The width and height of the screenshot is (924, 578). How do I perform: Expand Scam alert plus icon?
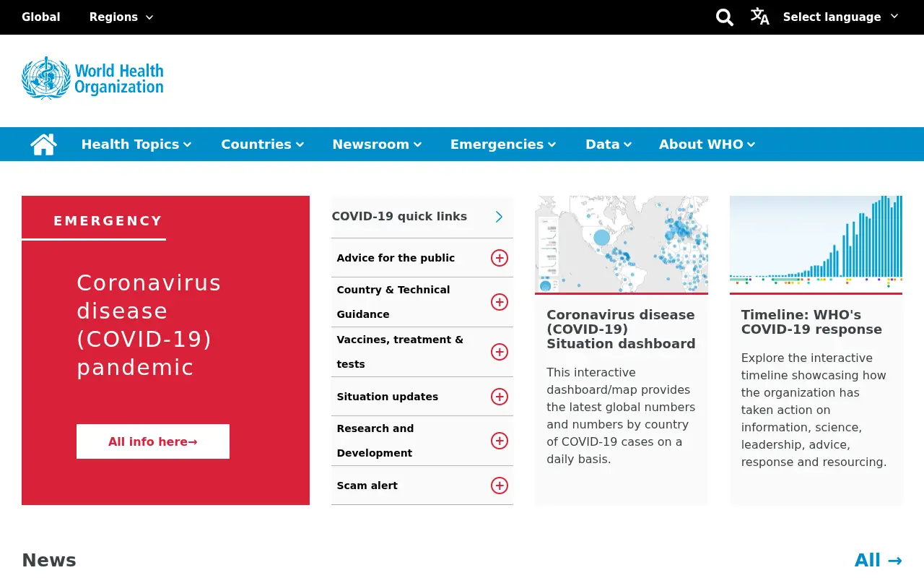coord(500,486)
